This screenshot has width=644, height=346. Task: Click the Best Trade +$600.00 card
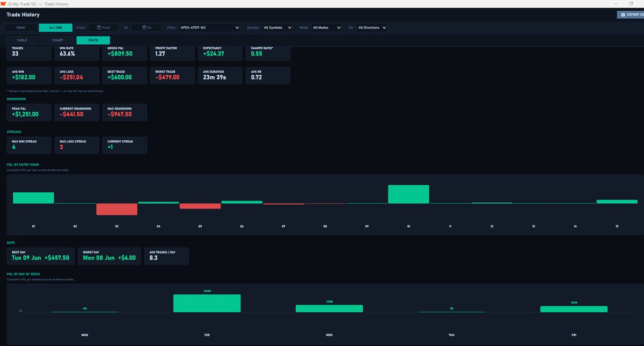click(125, 75)
